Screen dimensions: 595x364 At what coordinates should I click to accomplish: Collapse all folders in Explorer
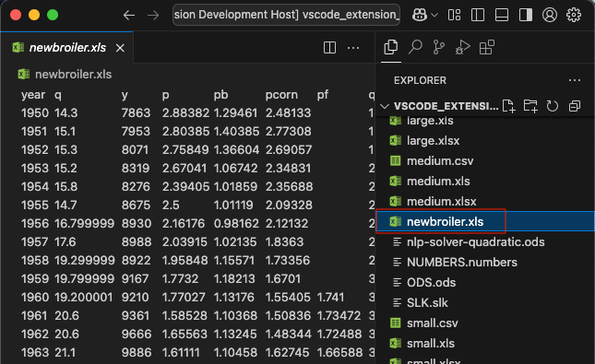point(575,106)
